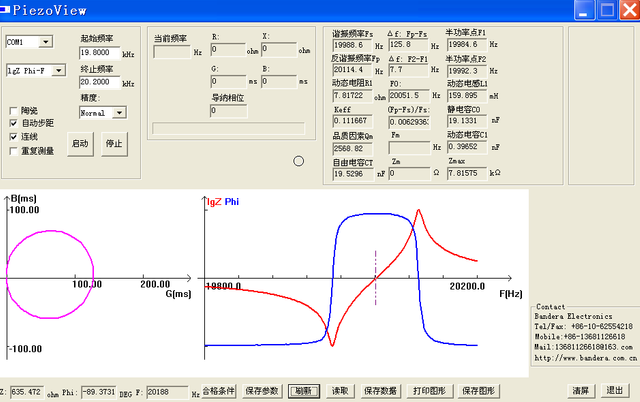Viewport: 640px width, 402px height.
Task: Toggle the 连线 checkbox
Action: point(13,135)
